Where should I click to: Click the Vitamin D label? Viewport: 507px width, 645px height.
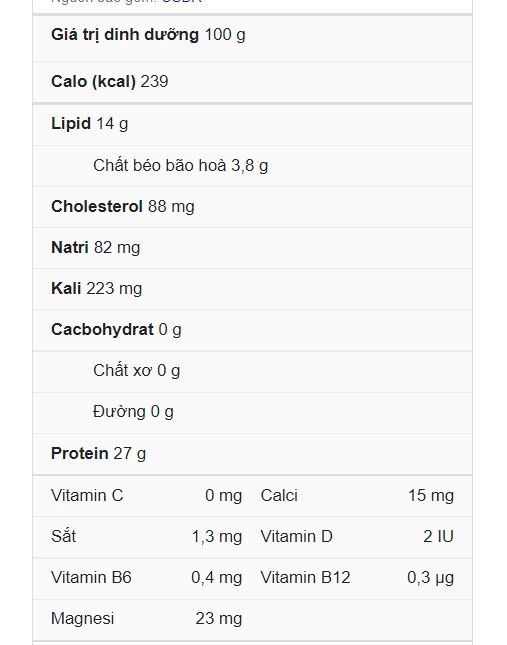[x=296, y=537]
